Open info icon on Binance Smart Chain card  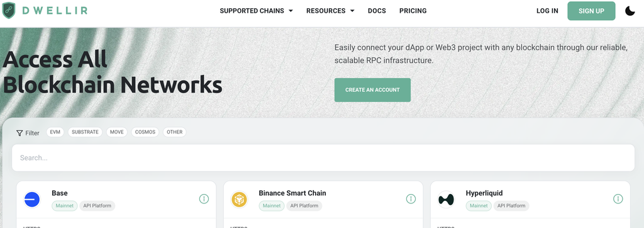pyautogui.click(x=411, y=199)
